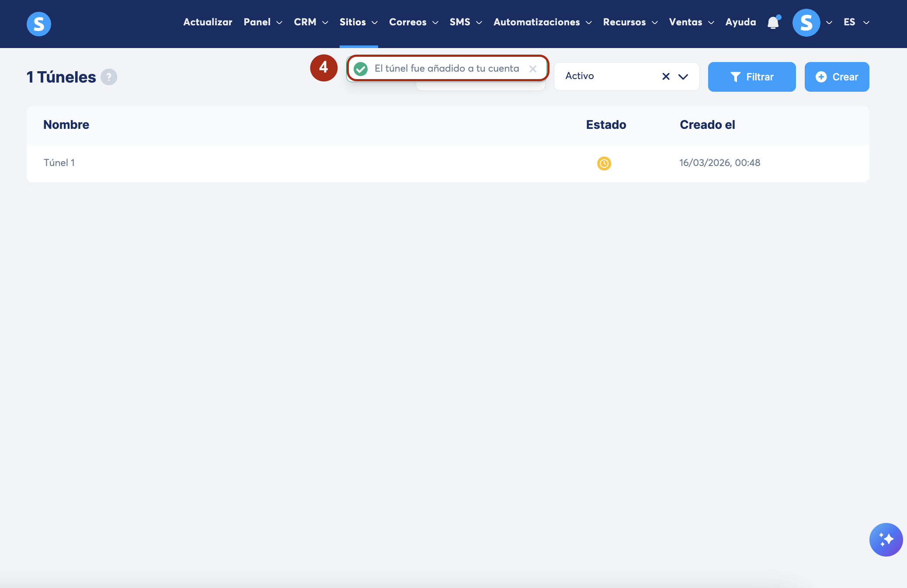Click the green checkmark in the notification
This screenshot has height=588, width=907.
(361, 69)
